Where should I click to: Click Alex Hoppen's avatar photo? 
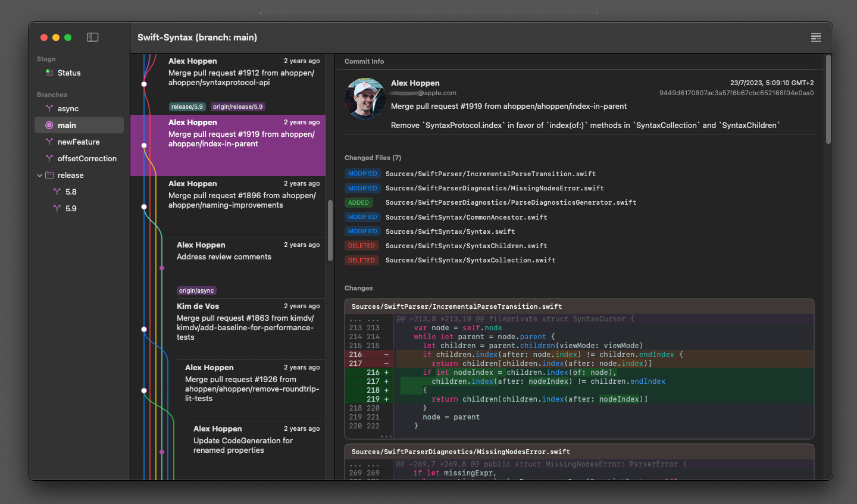(365, 99)
